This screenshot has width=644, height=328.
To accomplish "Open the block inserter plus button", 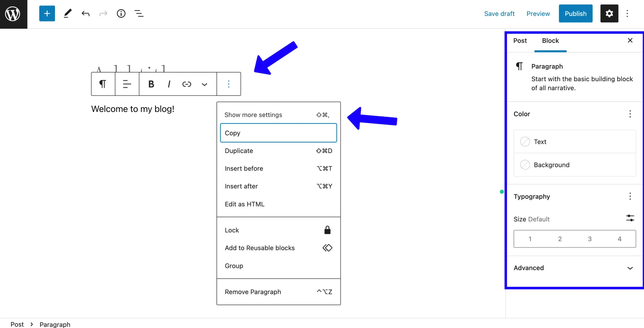I will point(47,13).
